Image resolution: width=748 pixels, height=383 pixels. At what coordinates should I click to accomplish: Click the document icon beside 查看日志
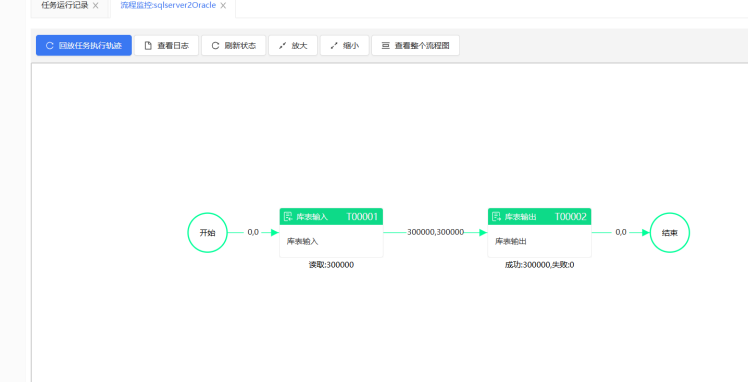tap(148, 46)
